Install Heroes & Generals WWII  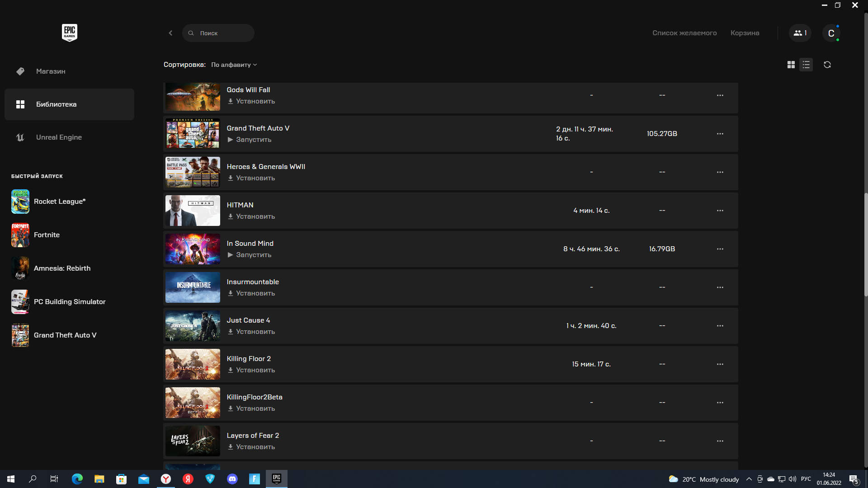pyautogui.click(x=251, y=178)
